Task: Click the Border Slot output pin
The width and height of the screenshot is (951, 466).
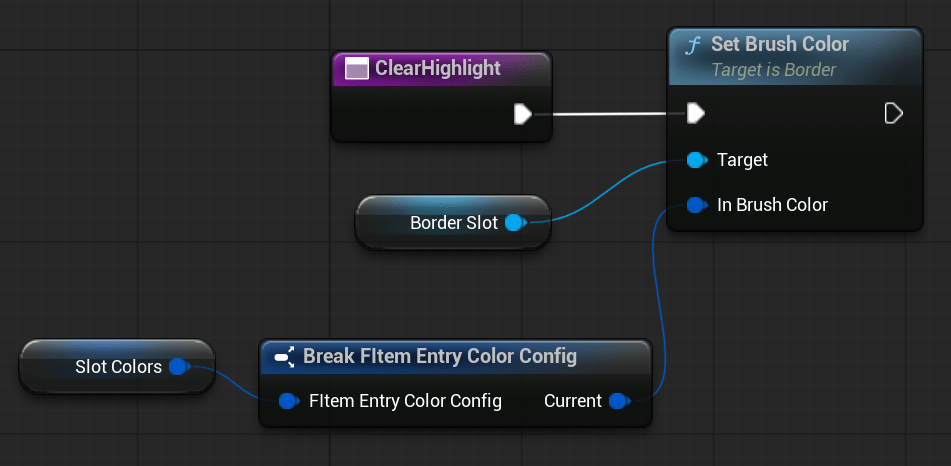Action: coord(515,223)
